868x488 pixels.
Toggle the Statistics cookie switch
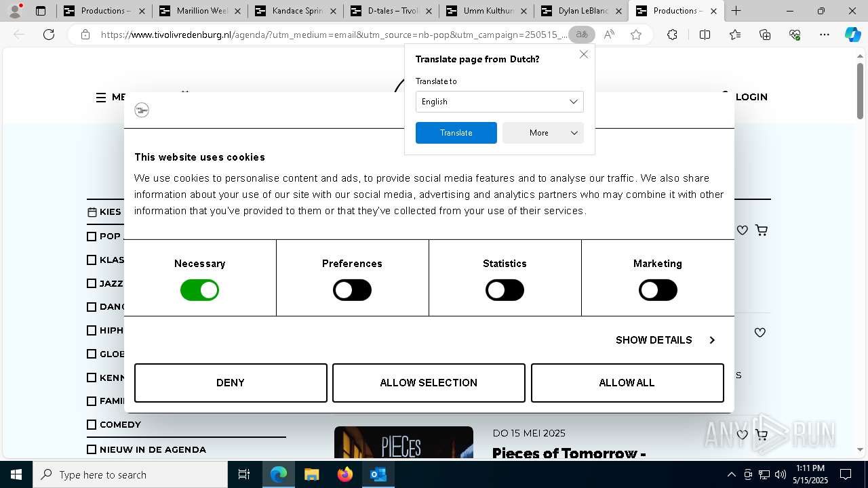click(x=505, y=290)
